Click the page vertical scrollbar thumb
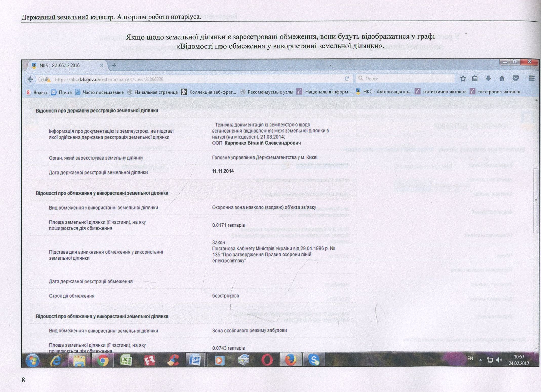The image size is (541, 392). point(536,201)
